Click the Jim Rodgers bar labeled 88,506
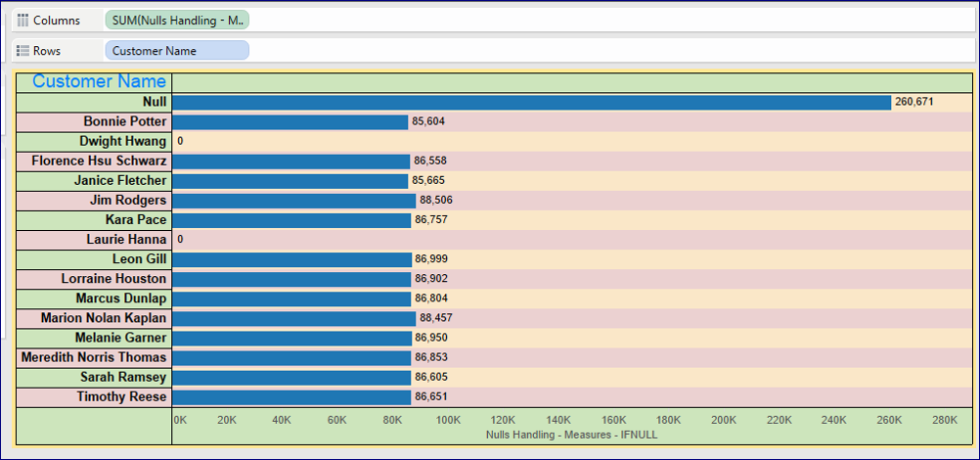980x460 pixels. (293, 201)
